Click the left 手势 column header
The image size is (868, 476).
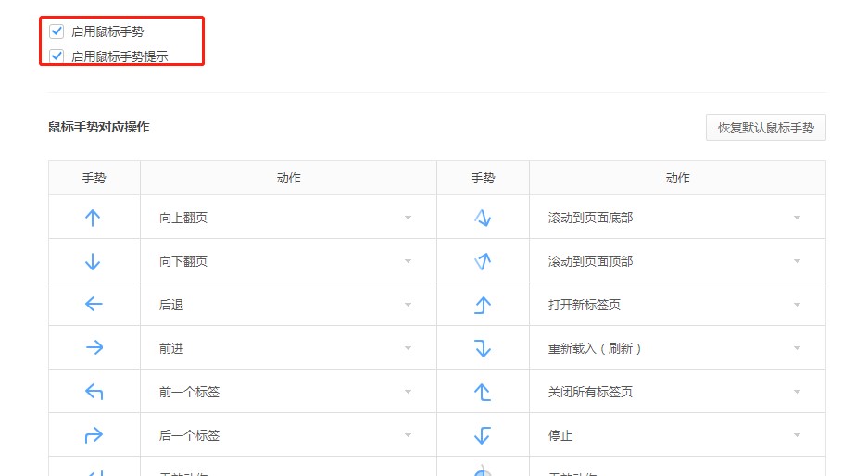pos(94,178)
